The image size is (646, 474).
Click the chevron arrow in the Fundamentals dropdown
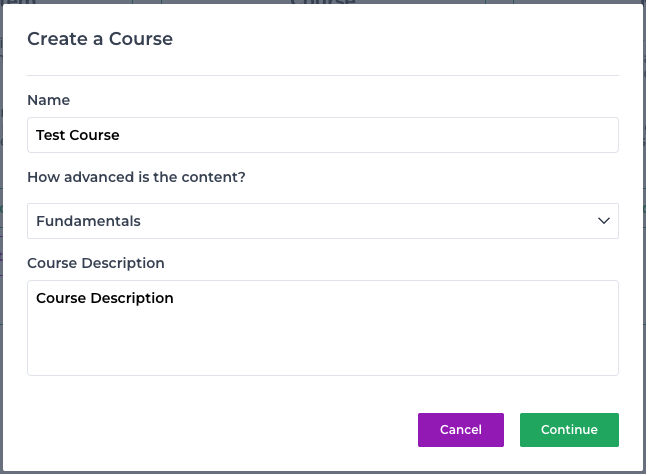[604, 221]
